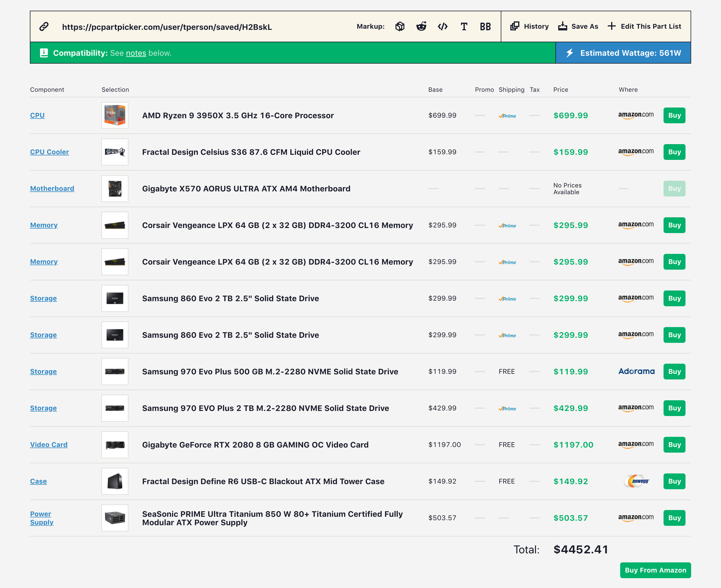Click the $699.99 CPU price
The height and width of the screenshot is (588, 721).
[571, 115]
